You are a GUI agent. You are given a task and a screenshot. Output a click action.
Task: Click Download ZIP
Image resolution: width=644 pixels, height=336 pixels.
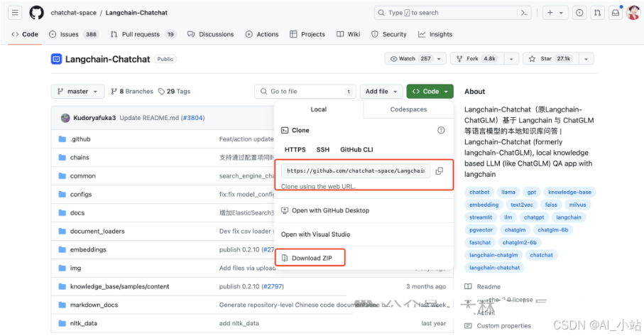pyautogui.click(x=310, y=258)
